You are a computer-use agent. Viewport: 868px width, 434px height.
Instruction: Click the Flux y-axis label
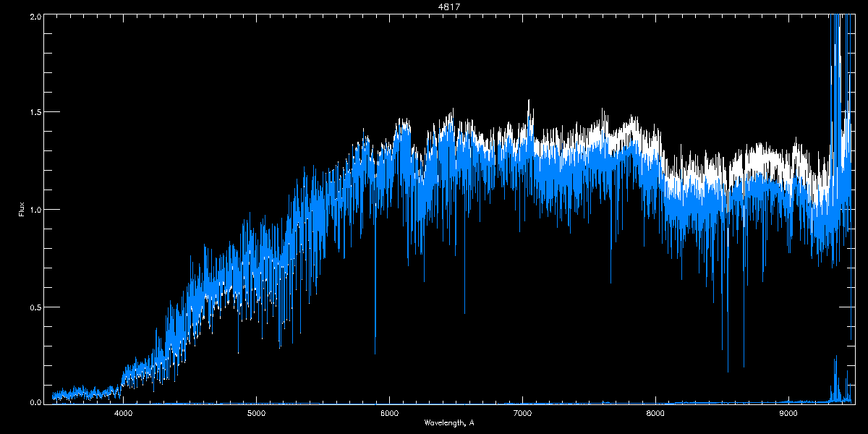pyautogui.click(x=21, y=210)
